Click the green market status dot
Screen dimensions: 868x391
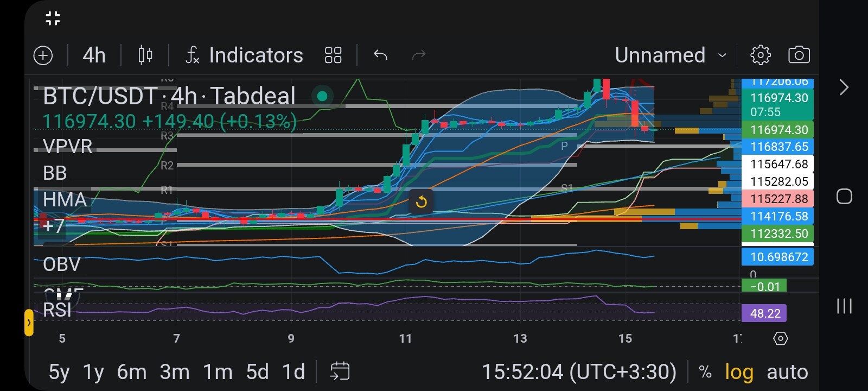point(322,96)
